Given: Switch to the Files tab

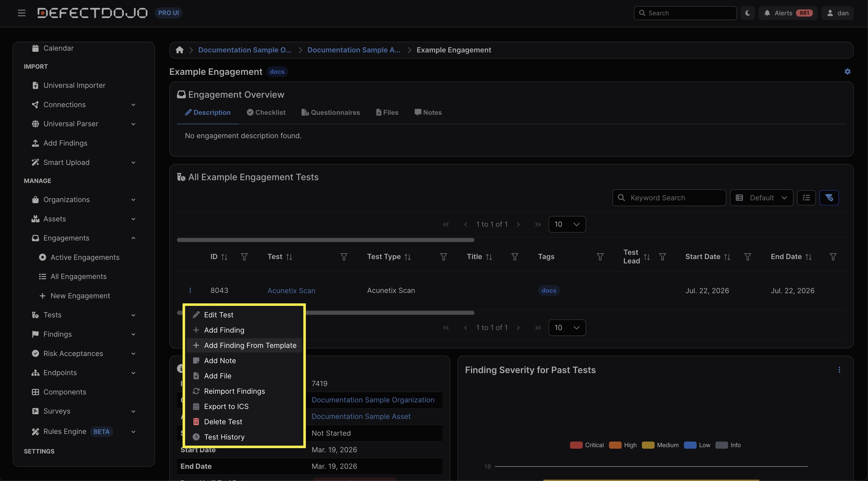Looking at the screenshot, I should coord(387,112).
